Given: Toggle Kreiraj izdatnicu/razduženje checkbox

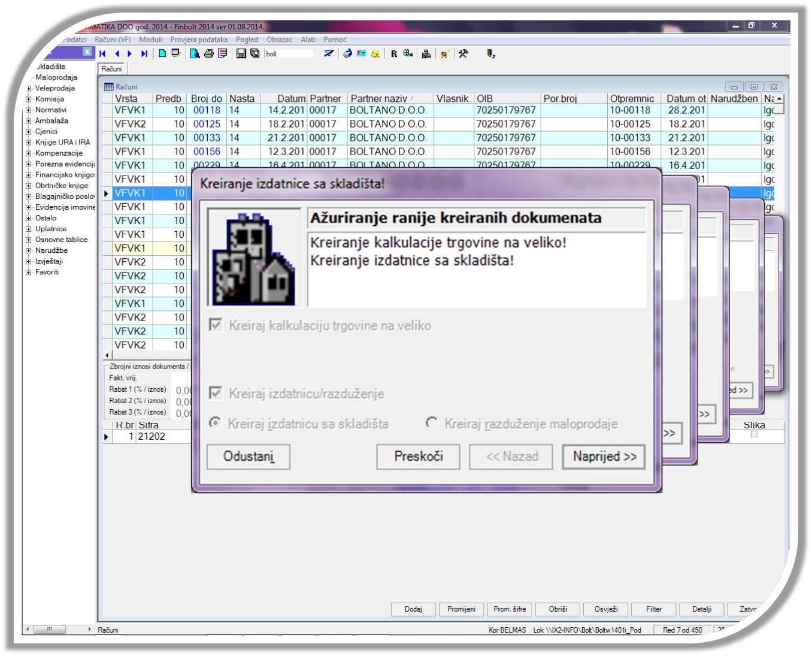Looking at the screenshot, I should point(216,394).
